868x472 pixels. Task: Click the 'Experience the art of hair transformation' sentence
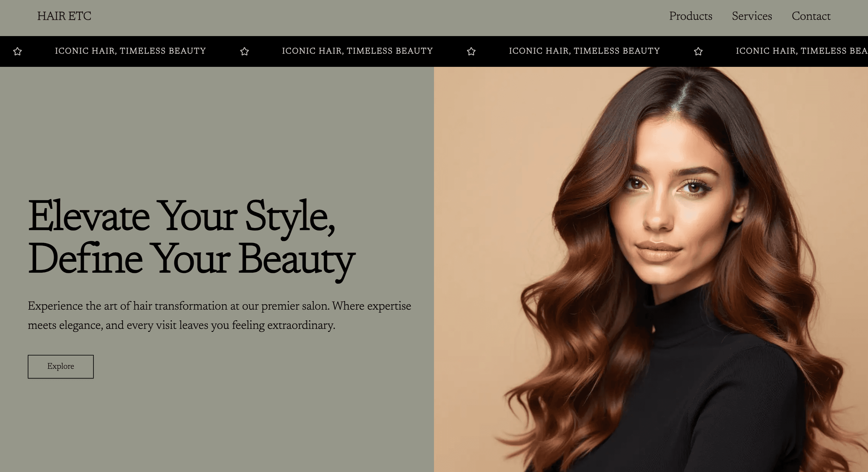pos(178,306)
